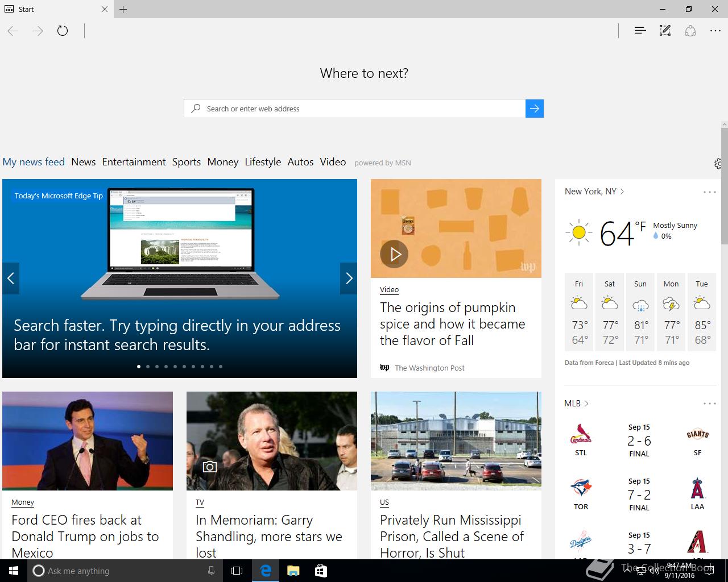Open Task View from the taskbar

237,571
